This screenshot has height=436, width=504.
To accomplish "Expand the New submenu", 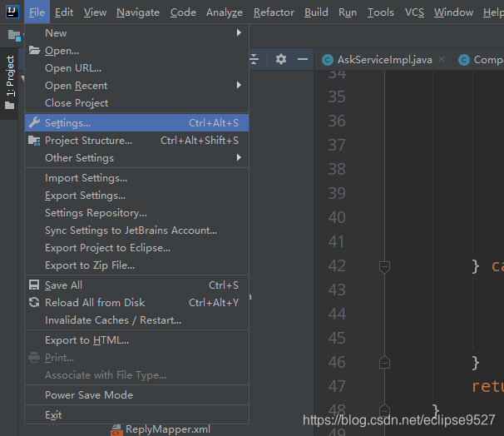I will click(x=239, y=32).
